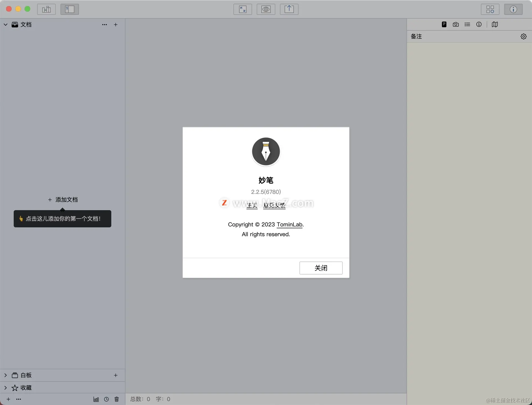
Task: Open the grid view layout icon
Action: point(490,9)
